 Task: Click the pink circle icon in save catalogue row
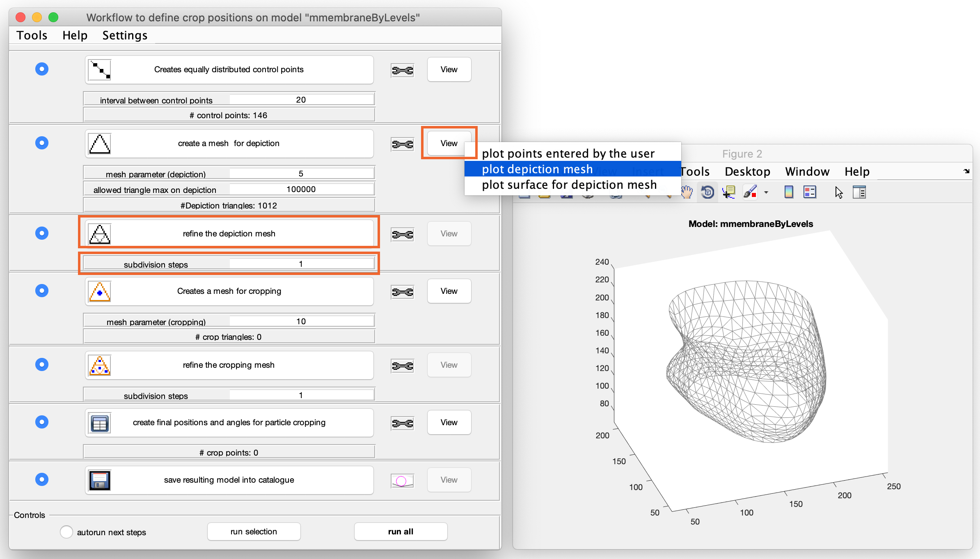pos(402,481)
